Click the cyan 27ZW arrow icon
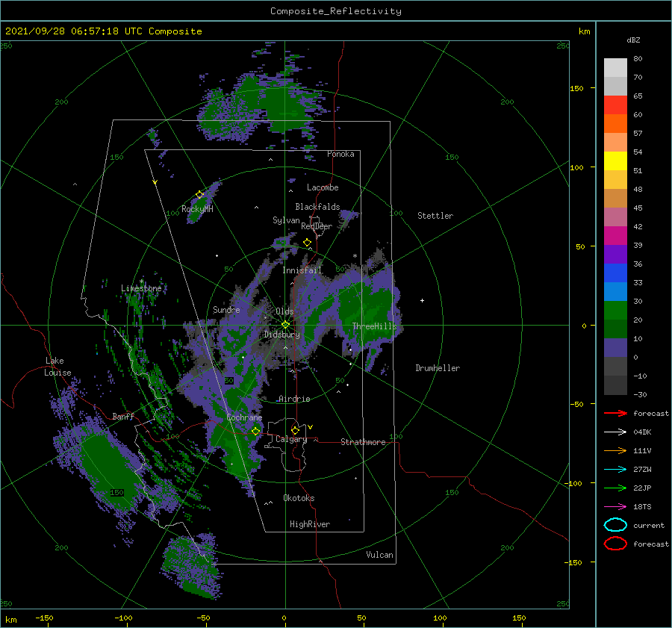The image size is (672, 628). pos(615,470)
